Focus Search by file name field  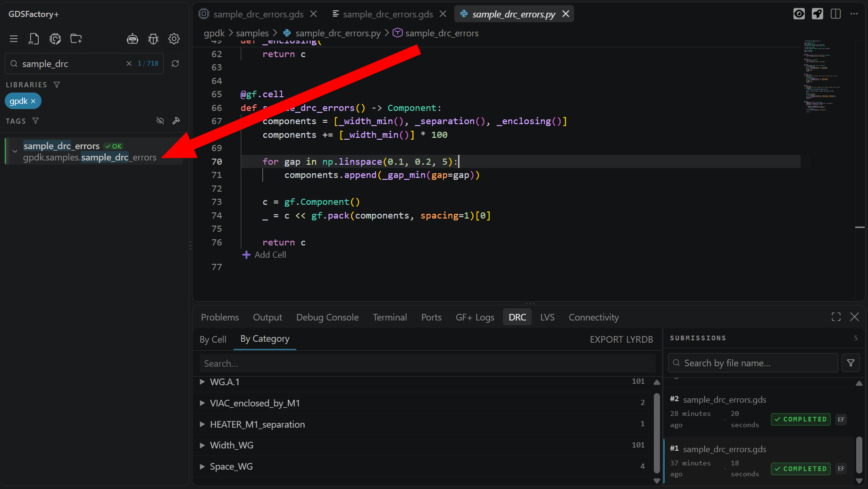click(x=753, y=363)
